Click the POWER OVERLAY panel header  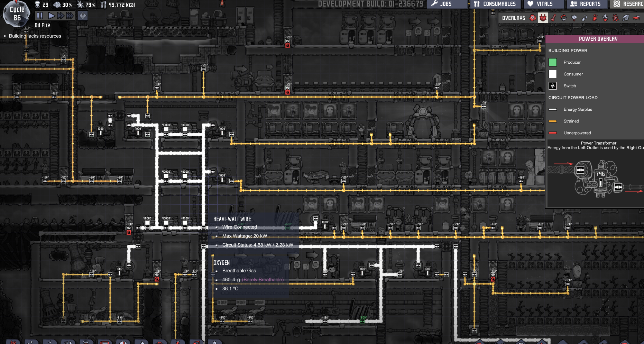click(x=595, y=39)
